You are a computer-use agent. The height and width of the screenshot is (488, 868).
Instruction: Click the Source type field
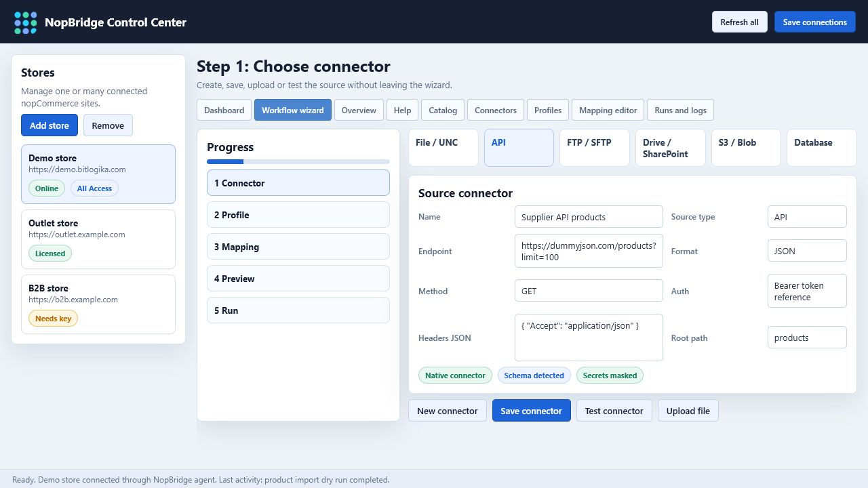tap(807, 217)
